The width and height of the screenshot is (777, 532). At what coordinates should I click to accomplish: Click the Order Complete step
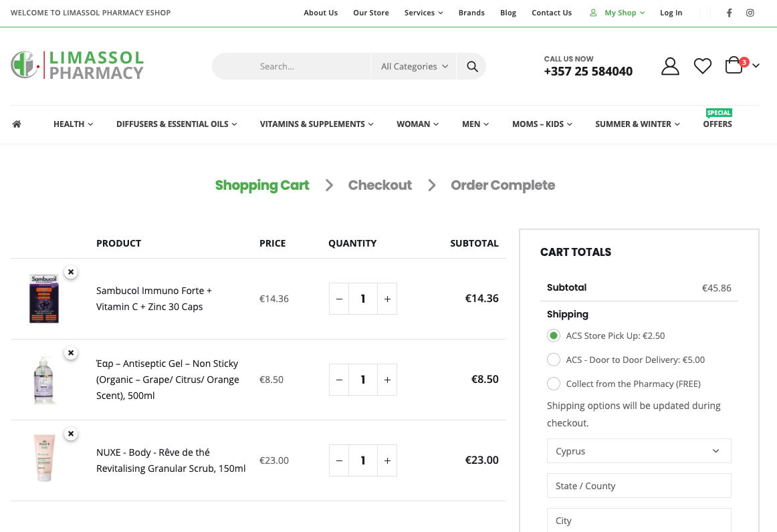point(502,184)
